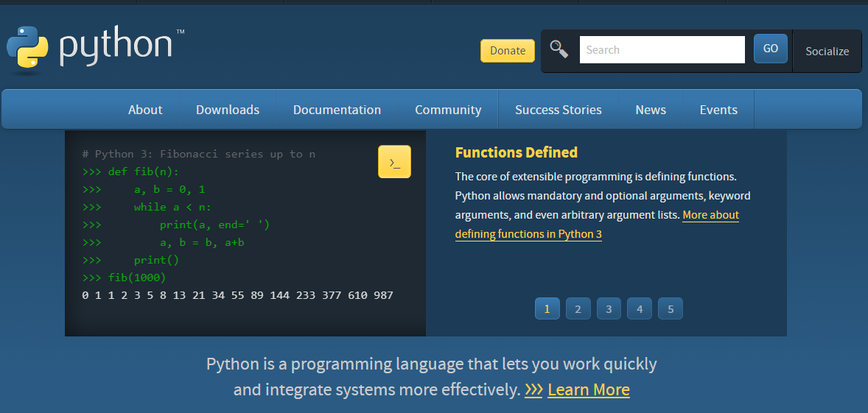868x413 pixels.
Task: Click into the Search input field
Action: [x=662, y=50]
